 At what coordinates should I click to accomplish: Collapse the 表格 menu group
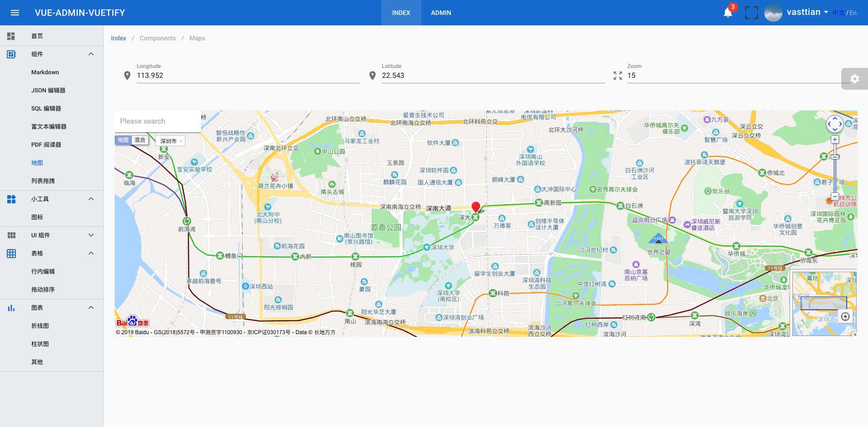point(91,254)
